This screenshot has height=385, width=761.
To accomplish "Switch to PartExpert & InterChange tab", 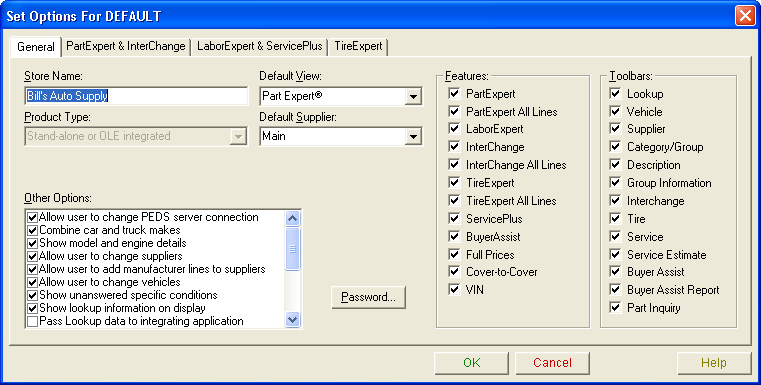I will tap(126, 47).
